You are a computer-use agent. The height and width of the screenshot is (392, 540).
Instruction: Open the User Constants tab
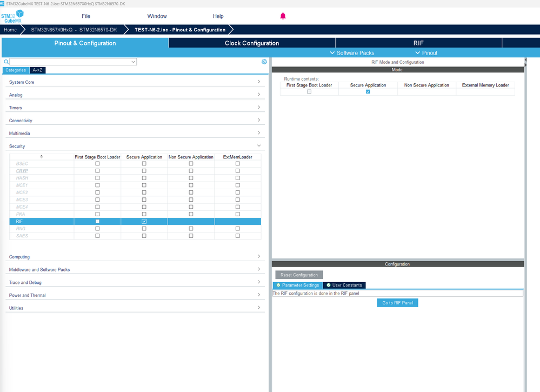point(344,285)
